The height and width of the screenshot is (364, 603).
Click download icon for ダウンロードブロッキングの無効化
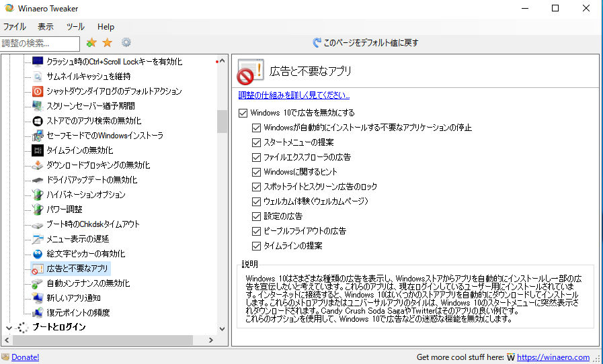[37, 165]
